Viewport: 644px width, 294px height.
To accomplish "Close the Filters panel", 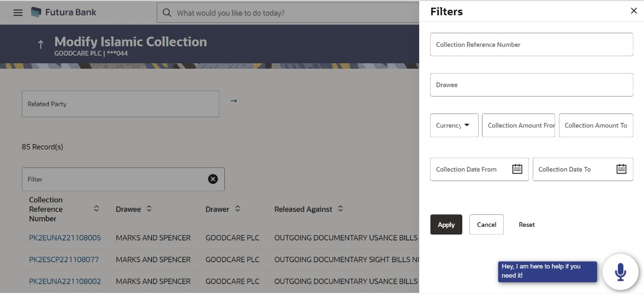I will pos(634,11).
